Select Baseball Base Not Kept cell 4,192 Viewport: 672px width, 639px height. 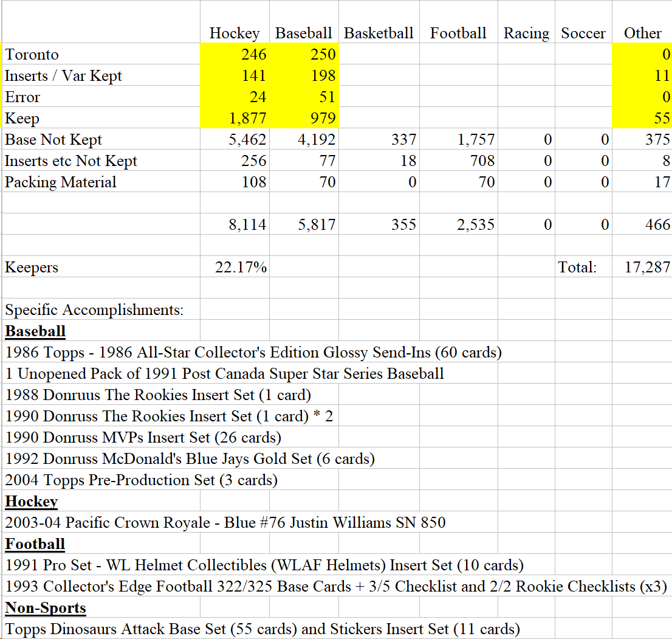tap(304, 139)
